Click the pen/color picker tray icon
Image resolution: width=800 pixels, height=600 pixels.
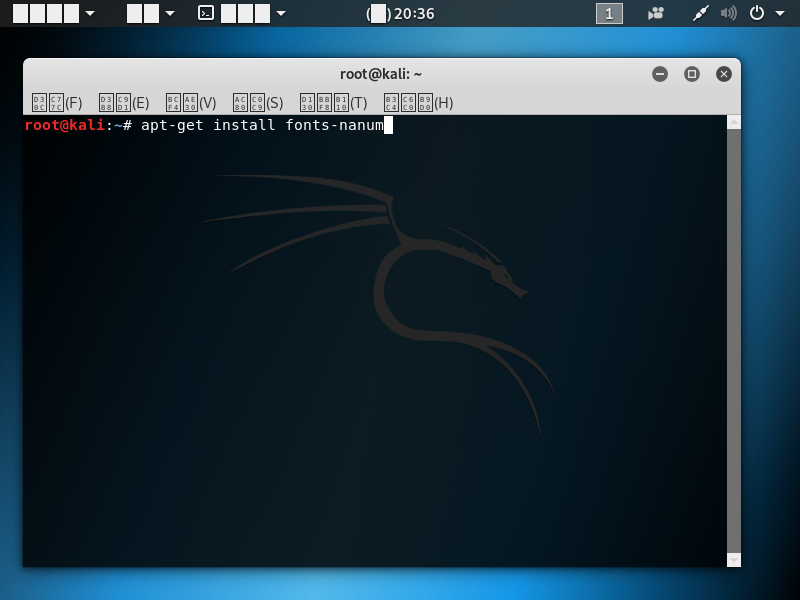coord(701,13)
